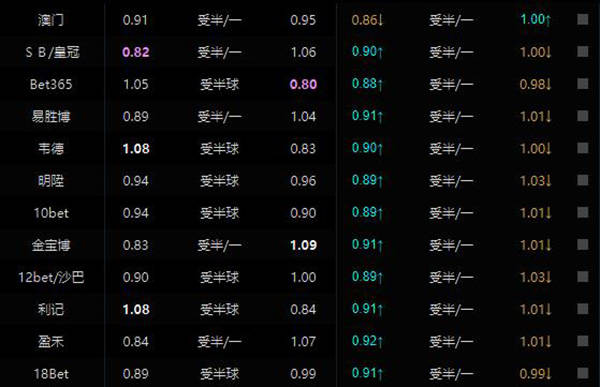The image size is (600, 387).
Task: Select the 盈禾 company name
Action: point(51,341)
